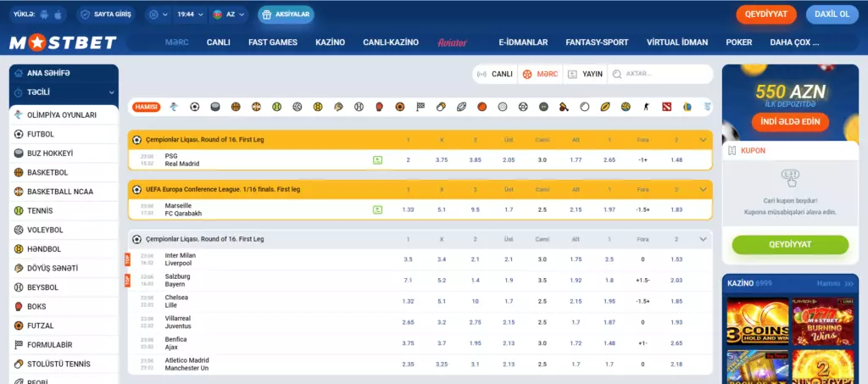The width and height of the screenshot is (868, 384).
Task: Open DÖYÜŞ SƏNƏTİ in sidebar
Action: coord(64,269)
